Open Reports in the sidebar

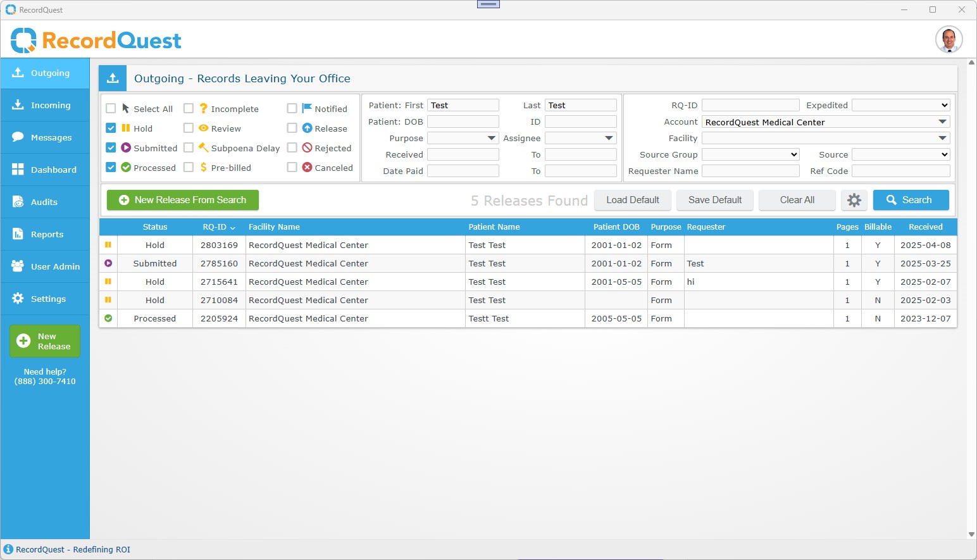point(45,234)
